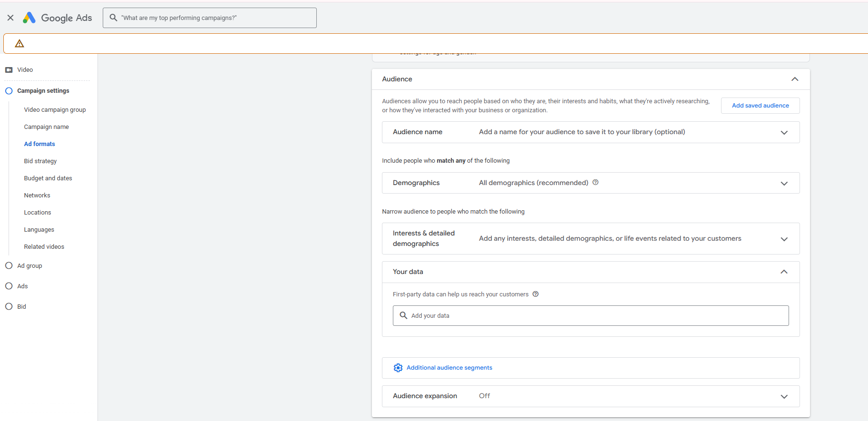Open Video campaign group in sidebar
The image size is (868, 421).
55,110
